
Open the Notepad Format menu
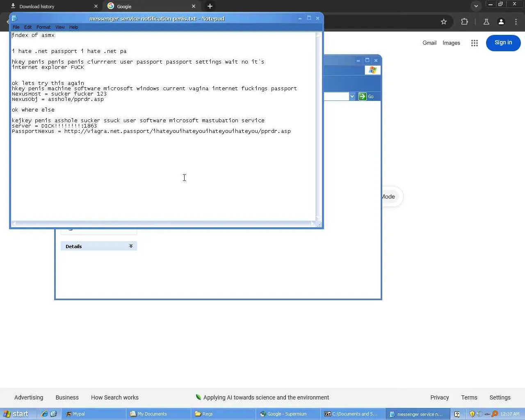[43, 27]
